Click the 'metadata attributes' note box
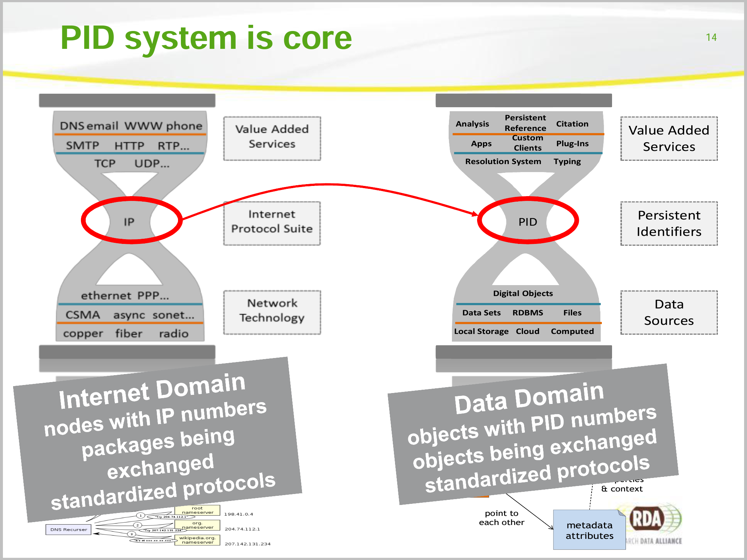The height and width of the screenshot is (560, 747). click(589, 530)
